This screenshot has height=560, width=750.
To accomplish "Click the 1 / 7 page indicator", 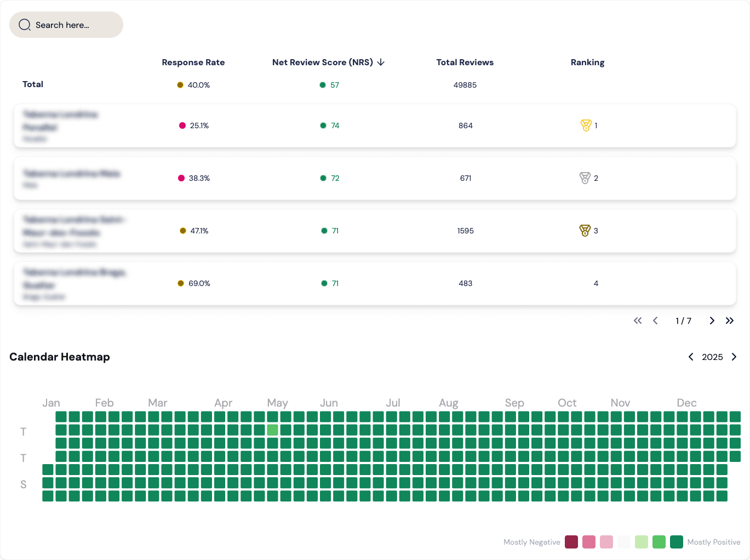I will [683, 321].
